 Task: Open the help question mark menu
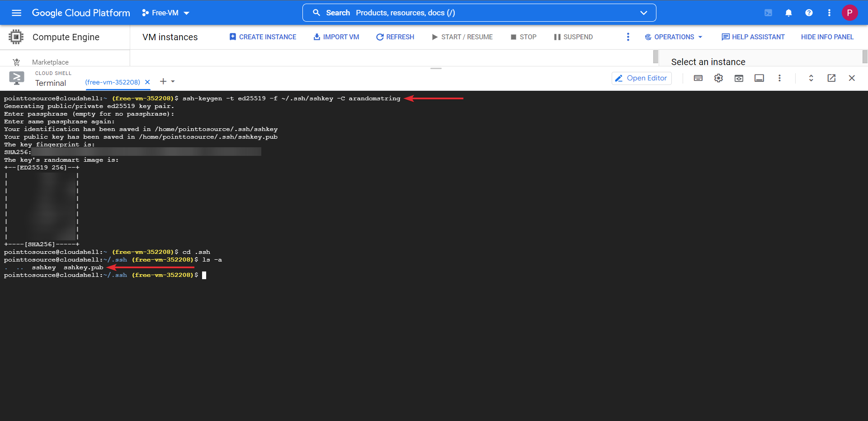[809, 13]
